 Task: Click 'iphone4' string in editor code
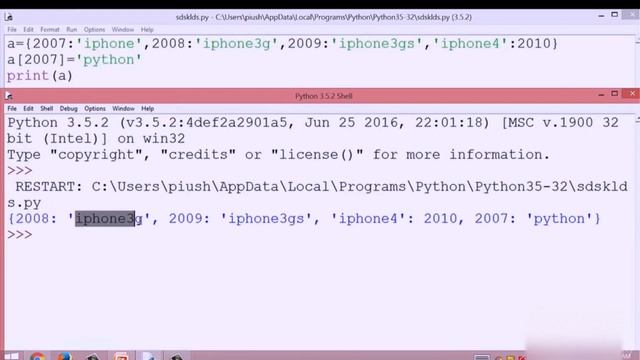[470, 44]
